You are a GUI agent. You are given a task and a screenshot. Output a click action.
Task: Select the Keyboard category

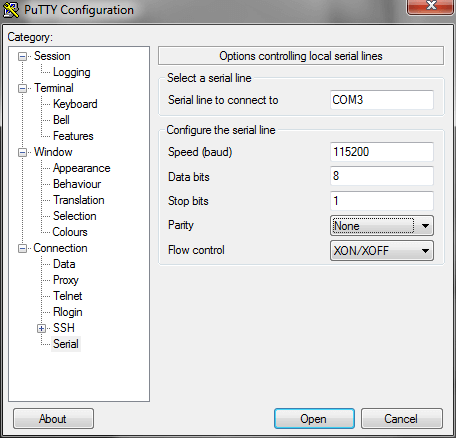[x=75, y=104]
